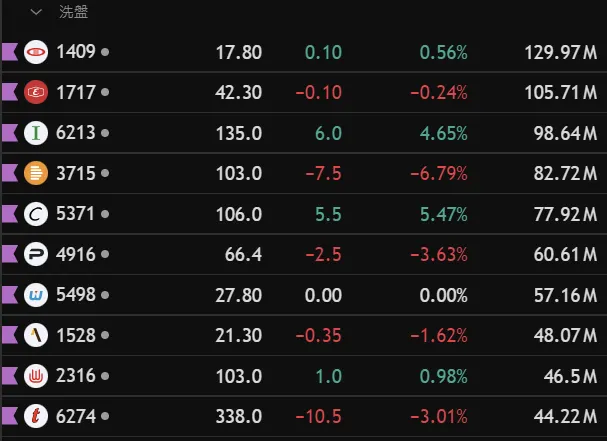
Task: Click the logo icon for 5371
Action: (36, 214)
